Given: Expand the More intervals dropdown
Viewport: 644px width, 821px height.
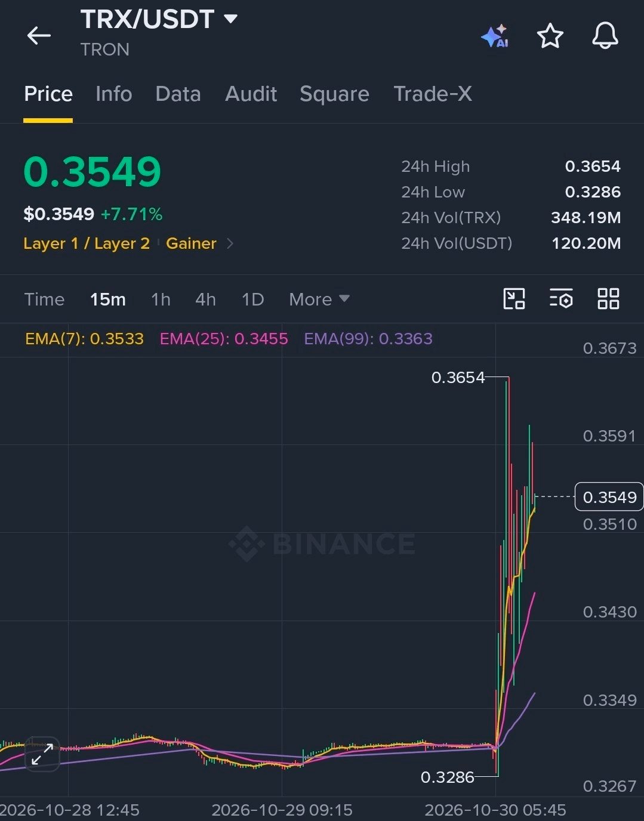Looking at the screenshot, I should click(319, 299).
